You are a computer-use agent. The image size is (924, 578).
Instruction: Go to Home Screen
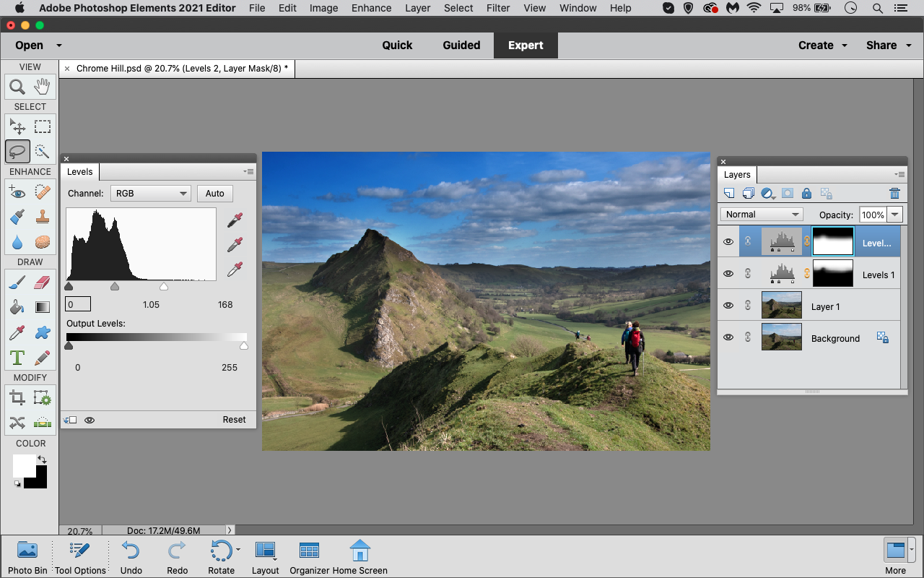[359, 557]
